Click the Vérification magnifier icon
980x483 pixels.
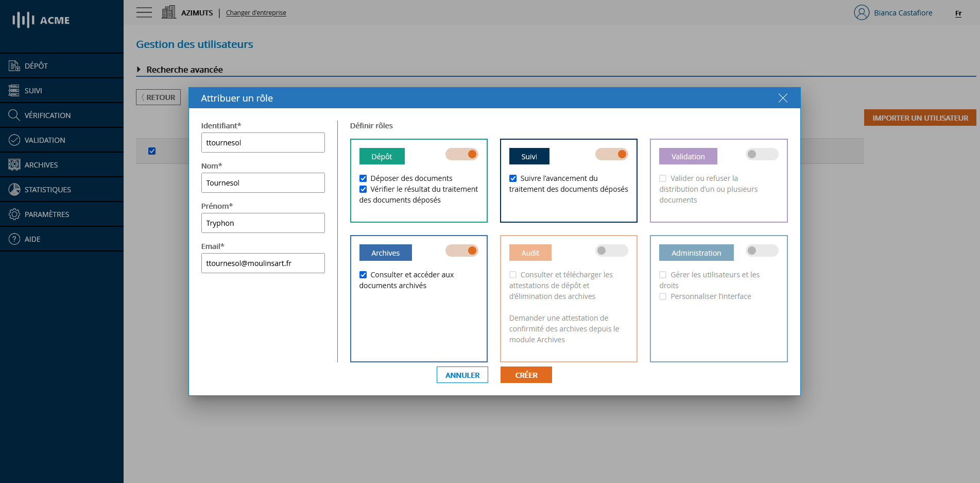click(14, 115)
